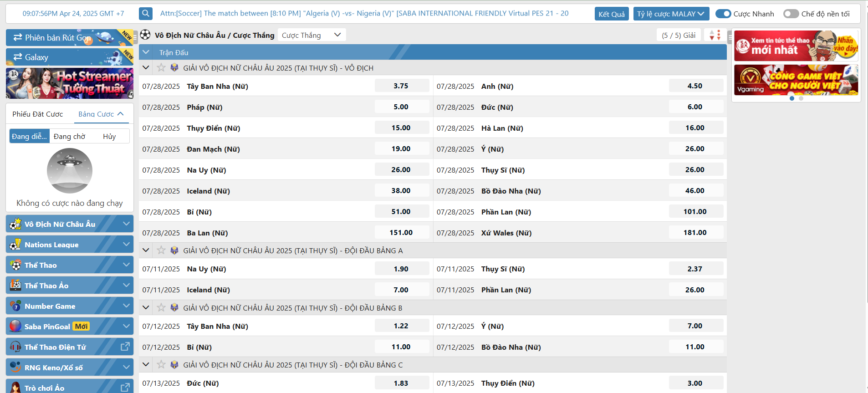Click the league crest icon next to VÔ ĐỊCH

click(174, 68)
